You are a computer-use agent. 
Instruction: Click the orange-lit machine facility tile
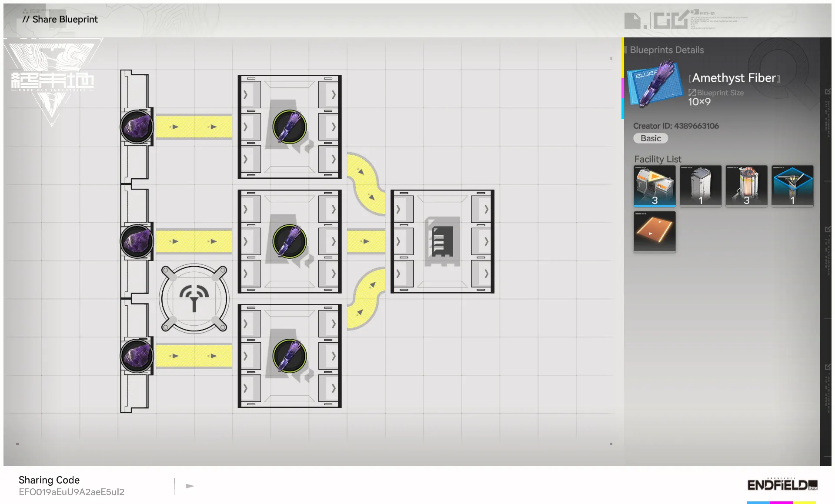(x=746, y=186)
